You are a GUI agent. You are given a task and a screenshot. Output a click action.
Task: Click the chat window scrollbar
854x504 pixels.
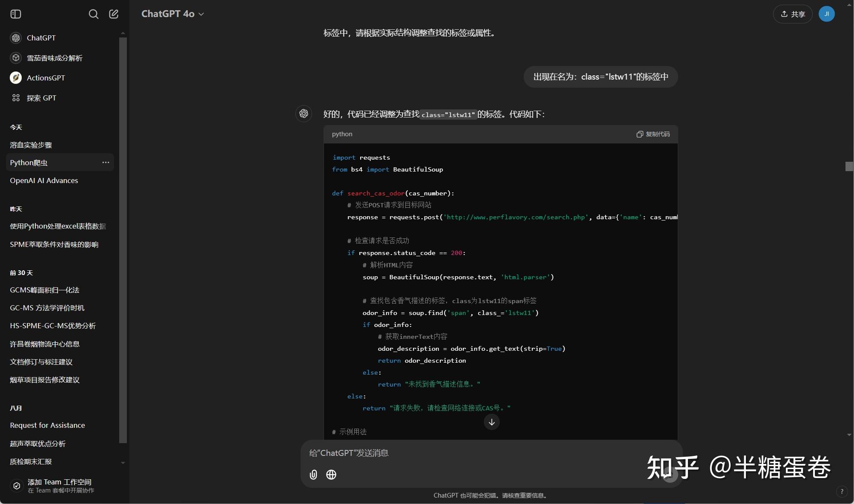849,166
